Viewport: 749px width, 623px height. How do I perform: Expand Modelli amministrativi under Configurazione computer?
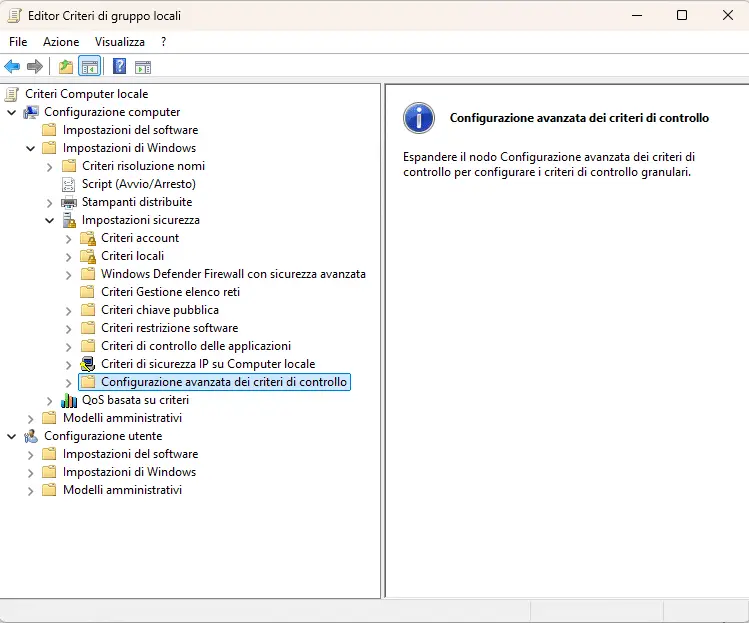(x=31, y=419)
